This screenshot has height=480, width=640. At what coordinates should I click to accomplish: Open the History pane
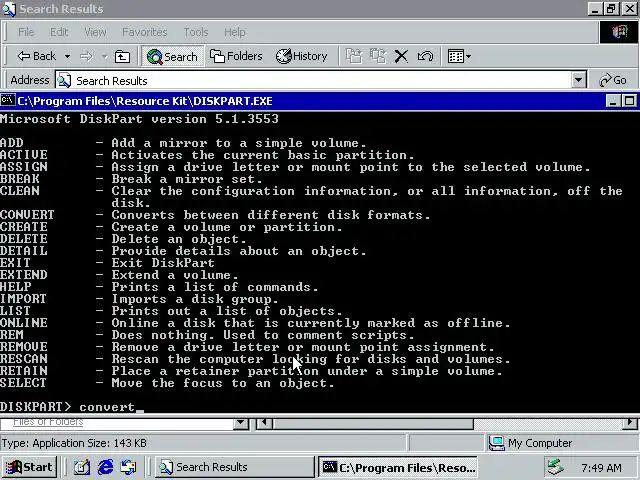302,56
